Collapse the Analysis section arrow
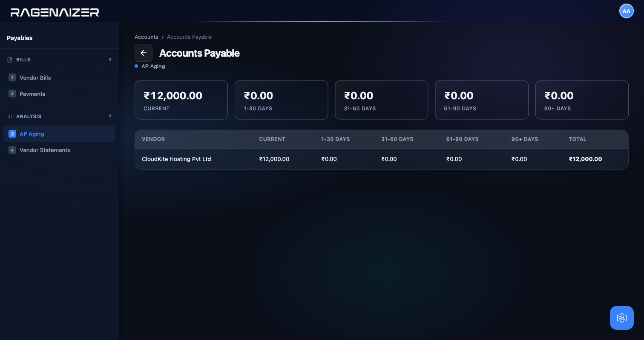Screen dimensions: 644x340 pos(110,116)
